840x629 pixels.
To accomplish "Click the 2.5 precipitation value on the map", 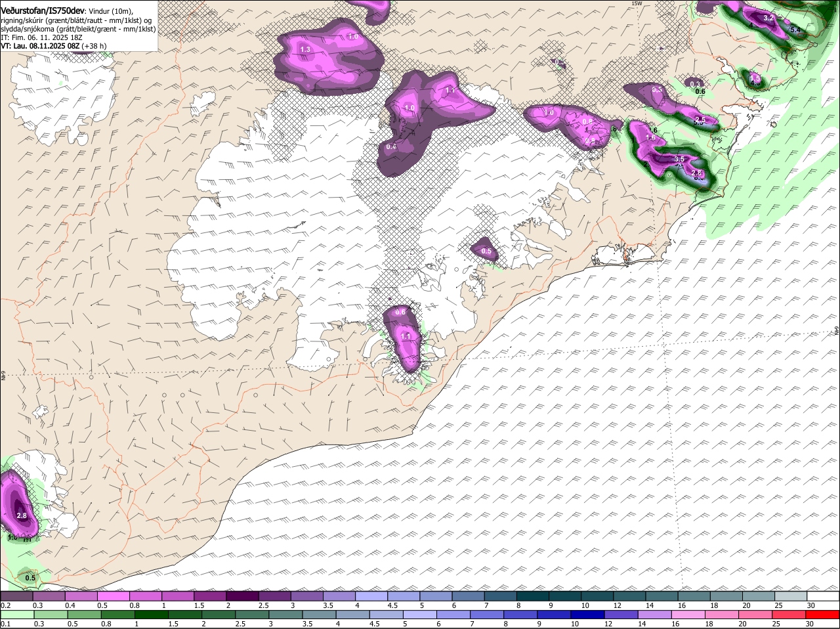I will pyautogui.click(x=700, y=119).
